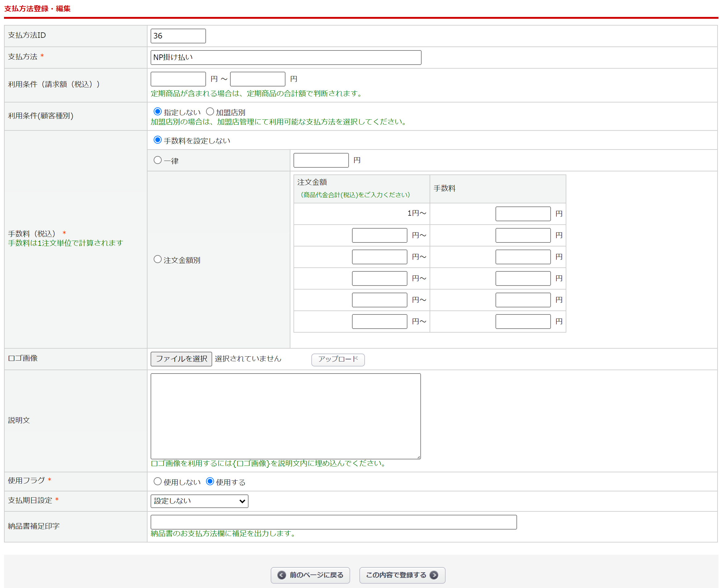Click ファイルを選択 file button
The image size is (724, 588).
[x=181, y=359]
